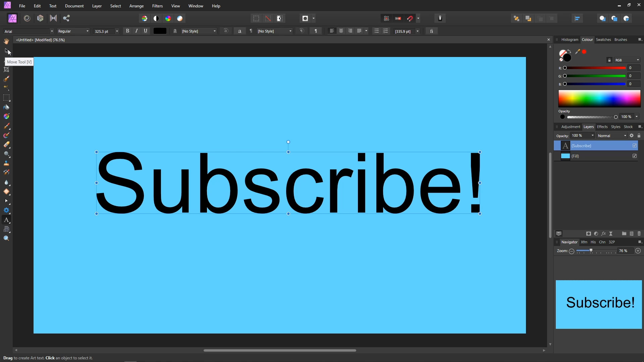Toggle visibility of the Fill layer
644x362 pixels.
(634, 156)
